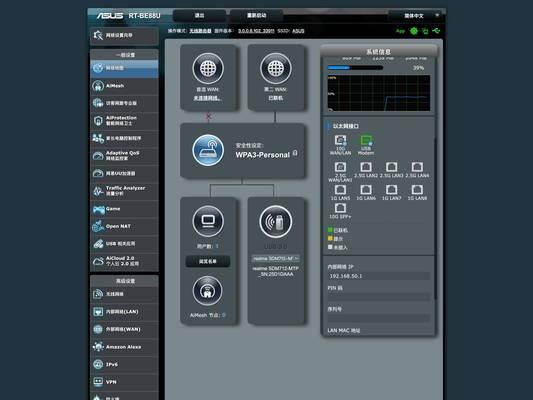Open USB applications sidebar item
The image size is (533, 400).
[x=124, y=244]
